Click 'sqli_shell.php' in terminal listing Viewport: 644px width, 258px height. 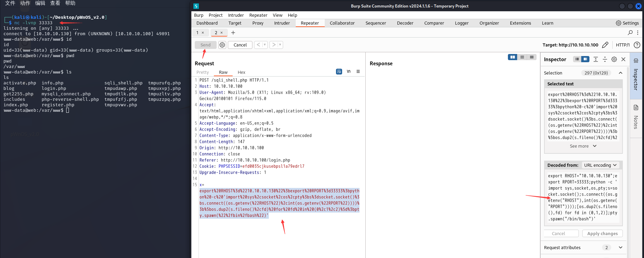[x=123, y=83]
